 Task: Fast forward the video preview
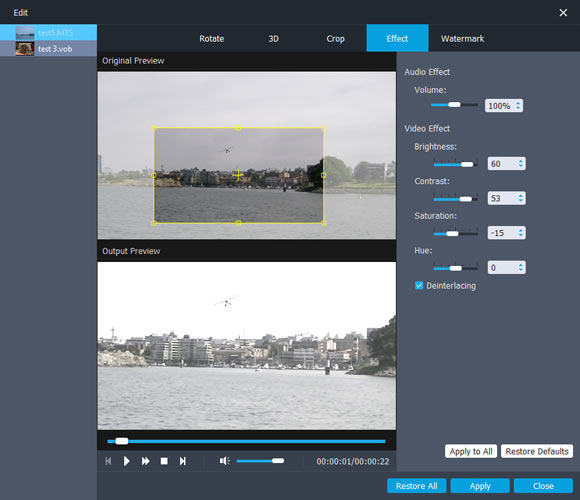[x=145, y=461]
